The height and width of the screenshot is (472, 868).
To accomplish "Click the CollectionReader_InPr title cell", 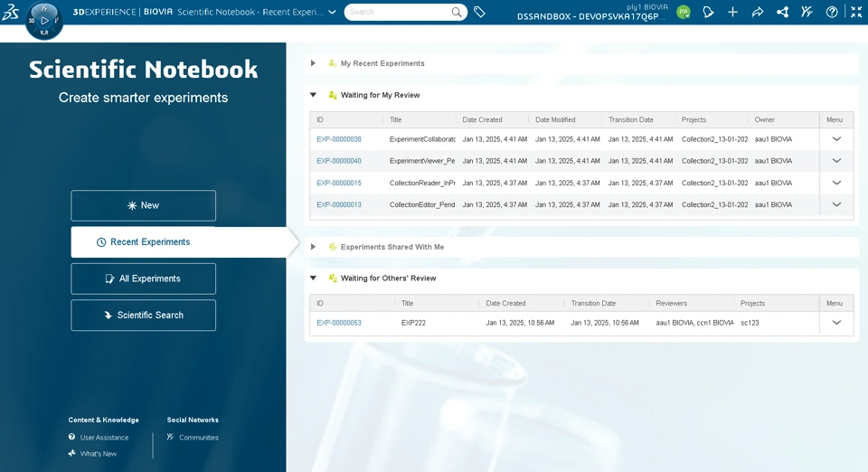I will pos(422,183).
